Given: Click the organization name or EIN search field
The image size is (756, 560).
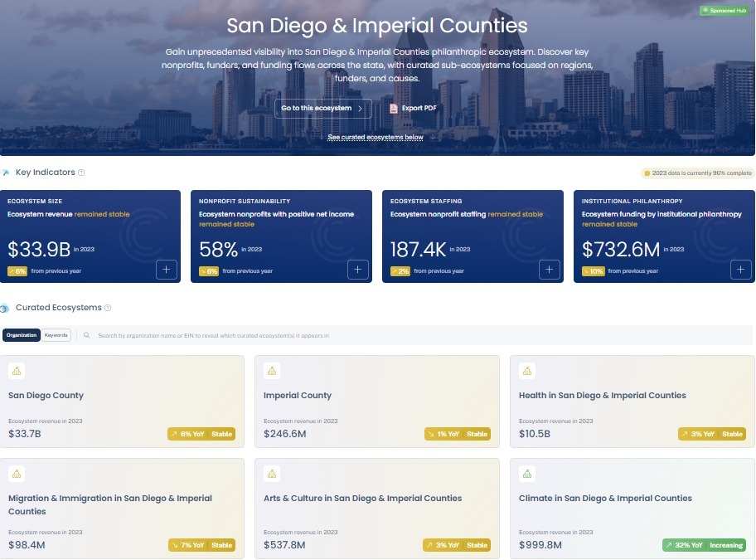Looking at the screenshot, I should click(x=414, y=336).
